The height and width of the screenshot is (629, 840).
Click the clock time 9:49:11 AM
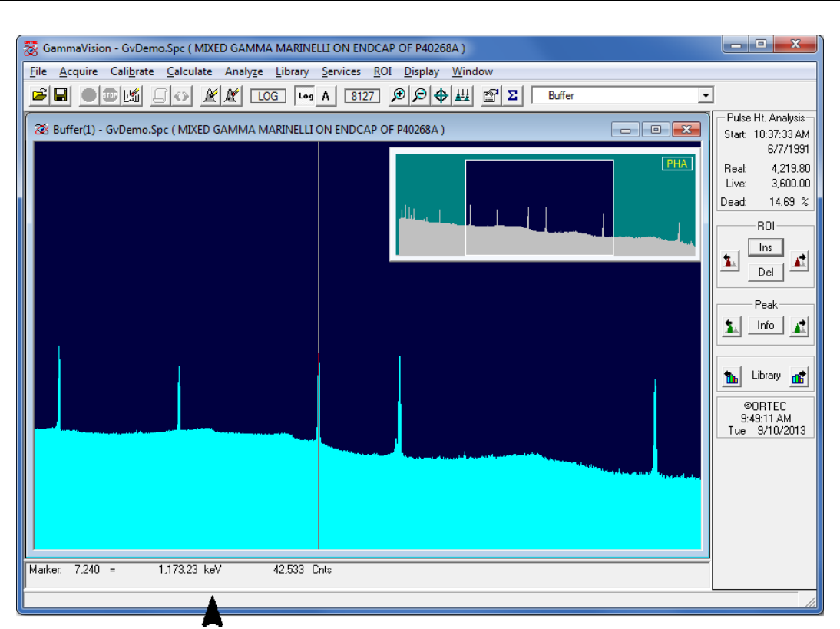click(x=766, y=419)
